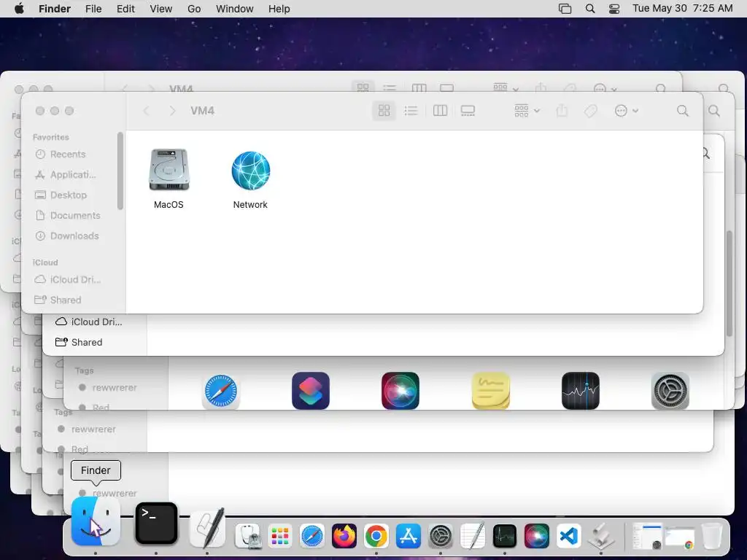Launch Script Editor from the Dock

coord(207,528)
